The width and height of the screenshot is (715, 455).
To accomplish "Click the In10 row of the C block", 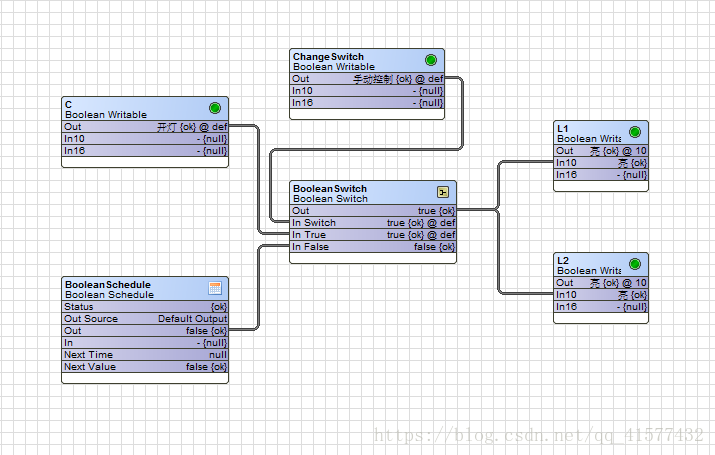I will coord(145,139).
